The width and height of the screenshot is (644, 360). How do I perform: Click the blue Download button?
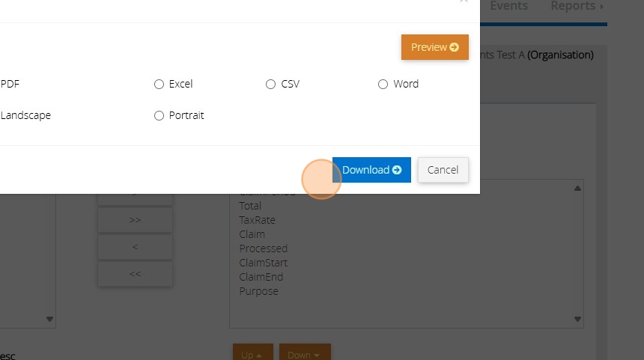(x=371, y=170)
